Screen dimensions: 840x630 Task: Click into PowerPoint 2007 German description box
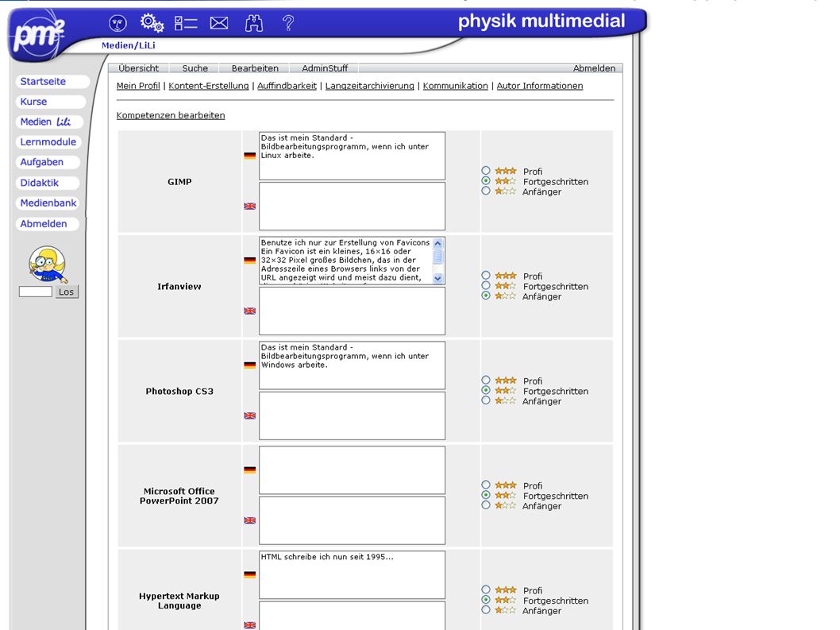(352, 470)
